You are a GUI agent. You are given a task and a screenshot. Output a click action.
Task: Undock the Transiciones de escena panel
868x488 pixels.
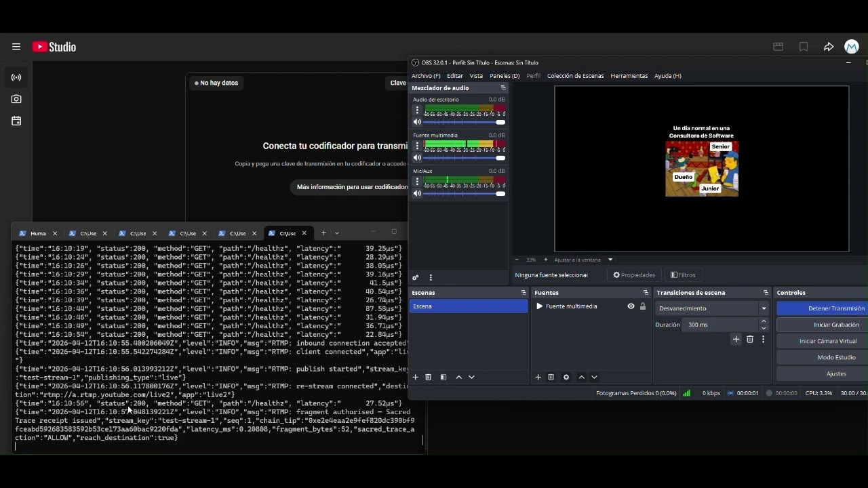766,293
